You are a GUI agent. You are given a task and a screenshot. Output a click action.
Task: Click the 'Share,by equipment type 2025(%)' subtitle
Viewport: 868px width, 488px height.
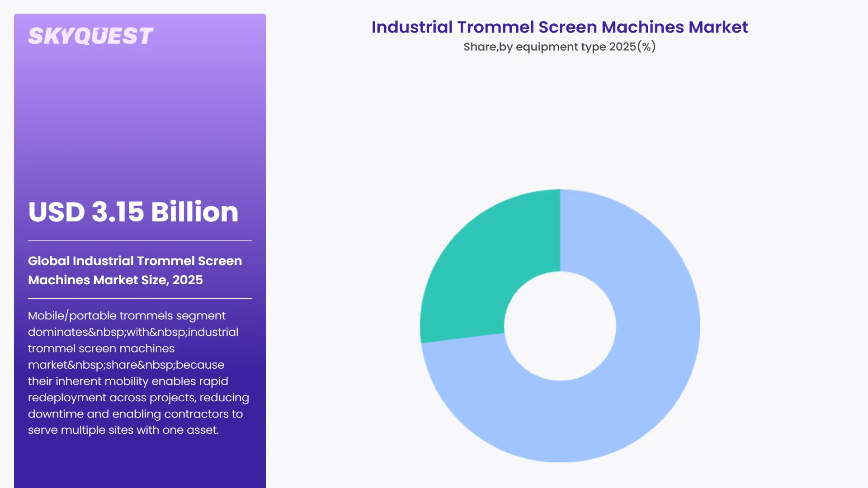(560, 47)
